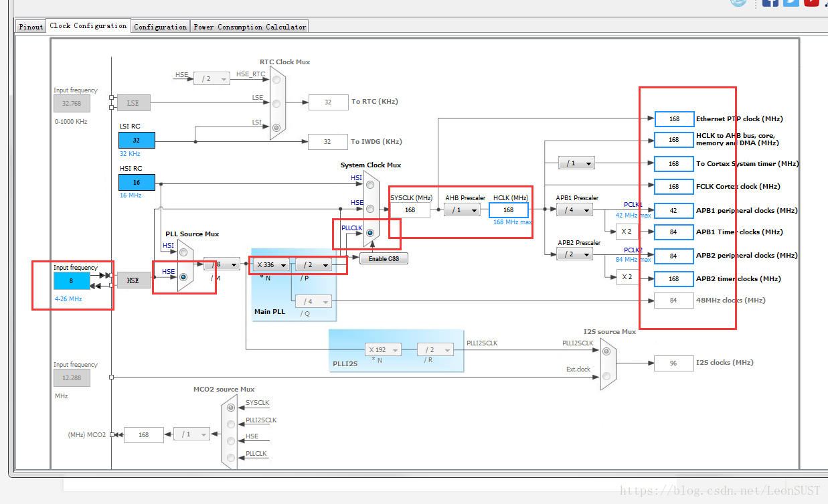
Task: Select LSE in the RTC Clock Mux
Action: pyautogui.click(x=276, y=103)
